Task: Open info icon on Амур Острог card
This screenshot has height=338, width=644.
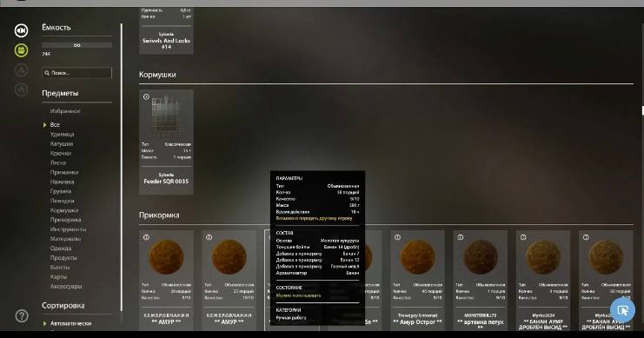Action: 397,237
